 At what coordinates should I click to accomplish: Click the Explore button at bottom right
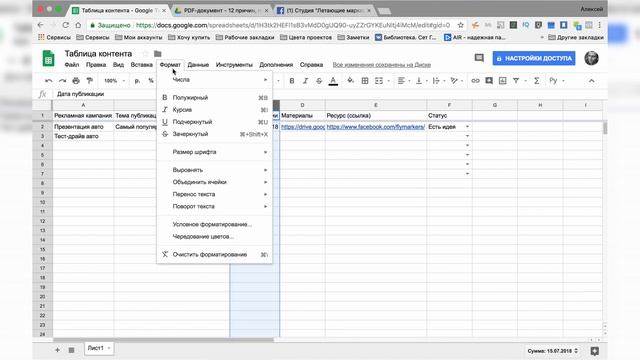click(x=595, y=351)
